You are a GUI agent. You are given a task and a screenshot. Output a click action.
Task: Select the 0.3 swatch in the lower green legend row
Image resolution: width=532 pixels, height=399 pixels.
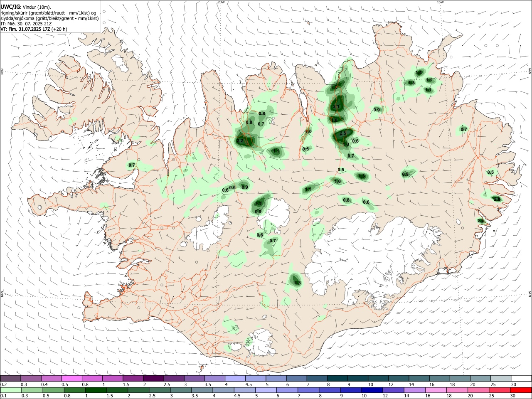click(31, 390)
